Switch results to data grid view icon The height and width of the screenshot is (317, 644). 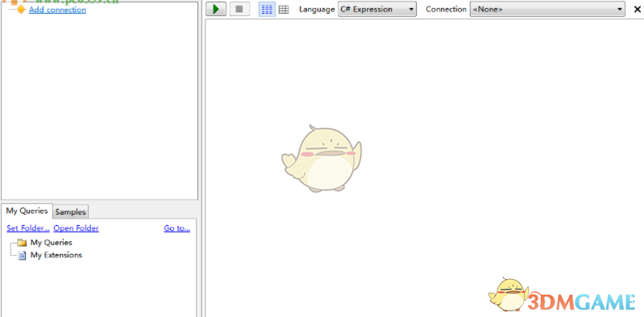(x=284, y=9)
